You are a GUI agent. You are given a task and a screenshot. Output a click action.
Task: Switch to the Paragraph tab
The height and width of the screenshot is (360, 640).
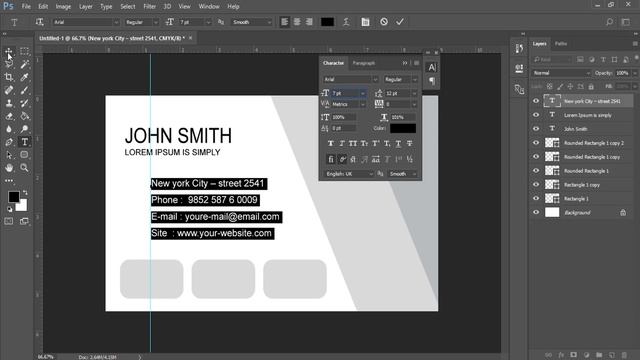click(x=364, y=63)
